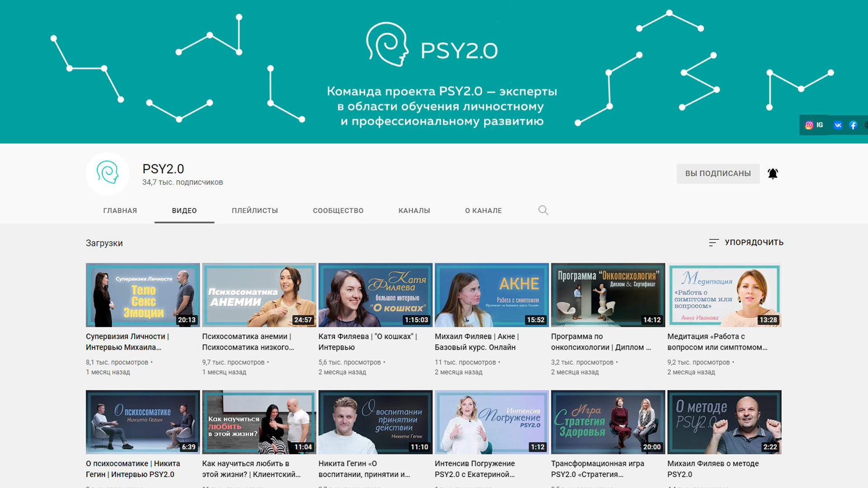This screenshot has width=868, height=488.
Task: Click title Никита Гегин «О воспитании, принятии
Action: pos(364,469)
